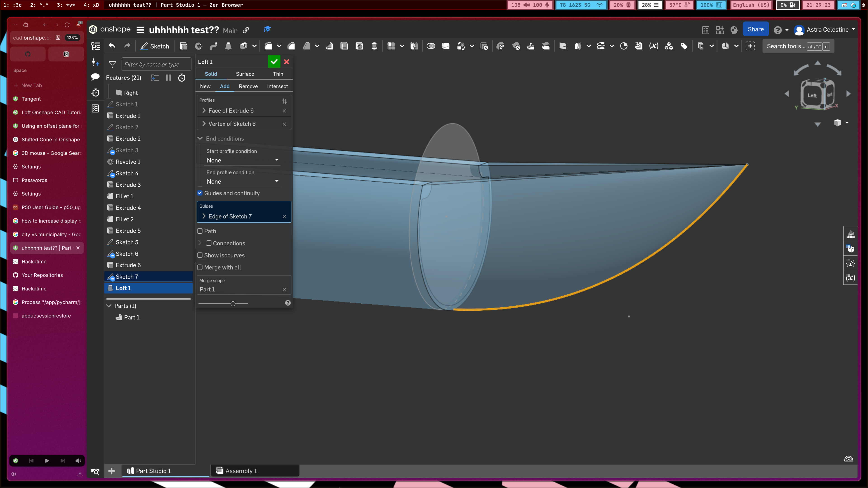Click the Undo arrow icon
The width and height of the screenshot is (868, 488).
112,46
